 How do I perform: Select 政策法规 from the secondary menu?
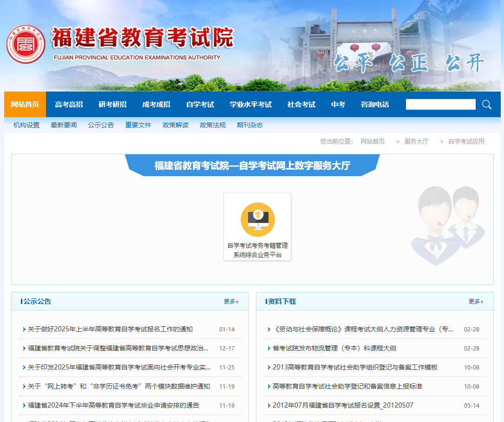point(212,125)
